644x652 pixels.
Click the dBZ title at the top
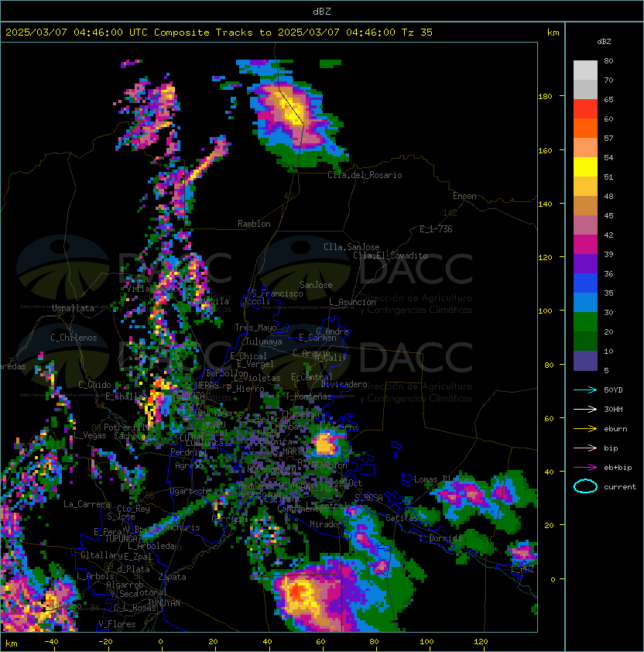coord(322,11)
